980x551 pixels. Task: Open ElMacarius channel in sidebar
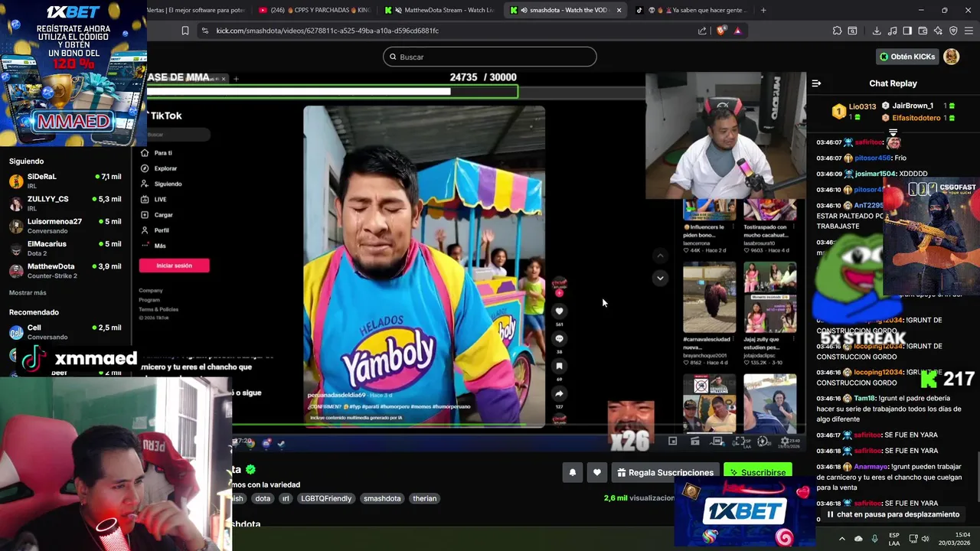pos(65,248)
